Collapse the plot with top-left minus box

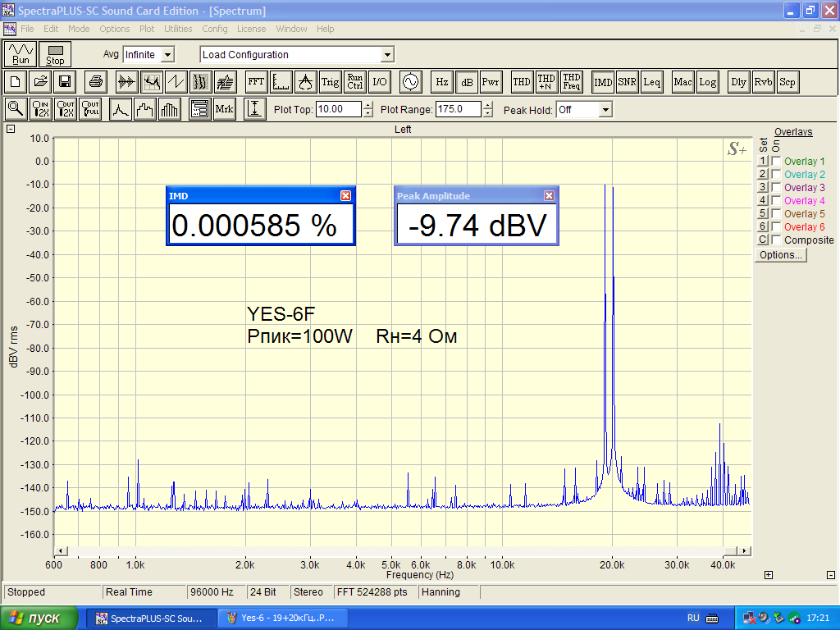point(11,129)
